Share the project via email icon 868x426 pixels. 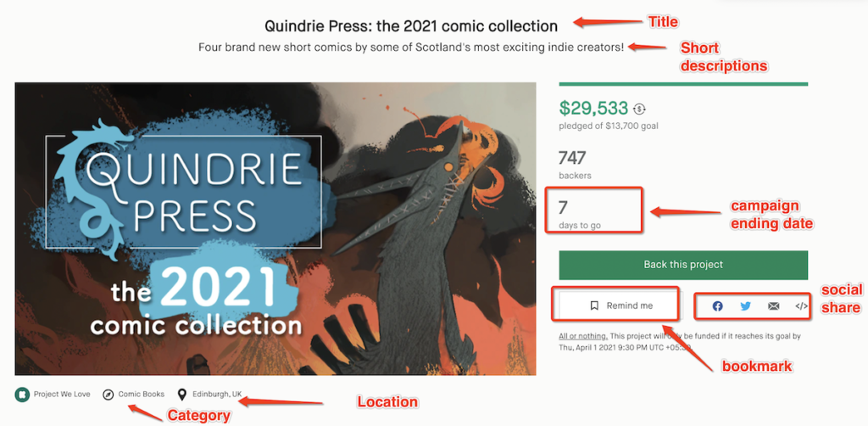[x=773, y=305]
